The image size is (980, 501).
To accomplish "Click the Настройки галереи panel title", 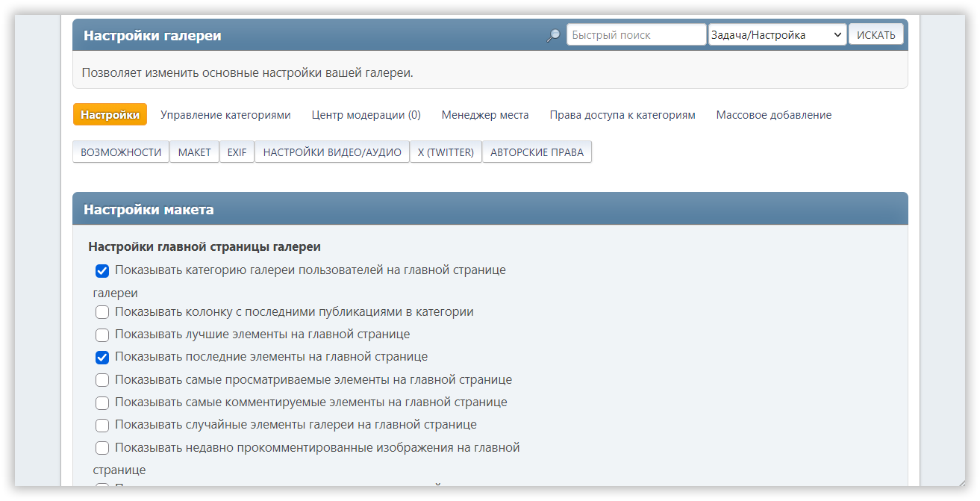I will coord(152,35).
